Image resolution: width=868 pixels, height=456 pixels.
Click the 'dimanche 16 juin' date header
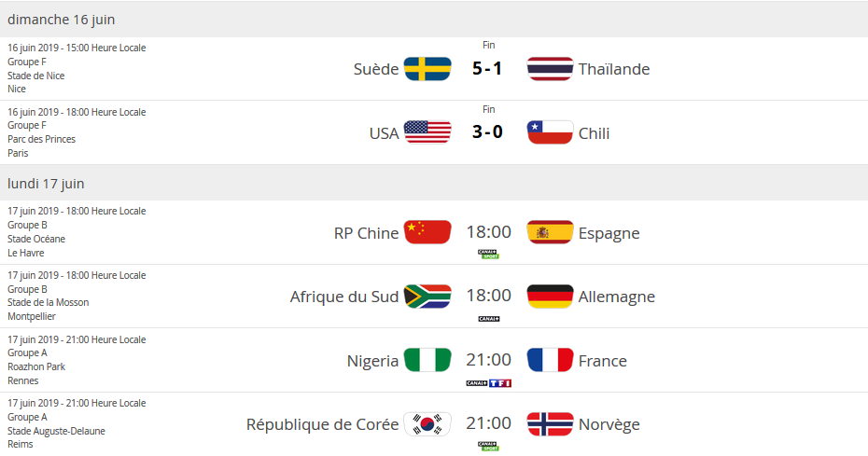click(x=62, y=20)
